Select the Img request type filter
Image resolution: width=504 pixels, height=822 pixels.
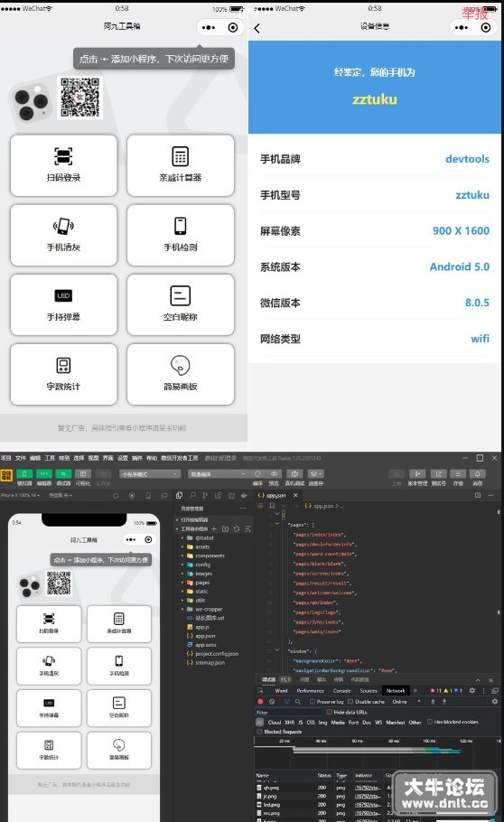point(322,722)
